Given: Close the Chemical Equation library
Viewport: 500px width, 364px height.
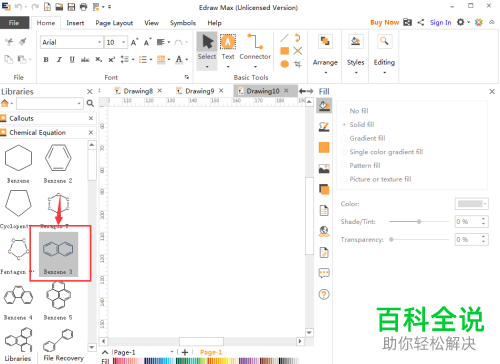Looking at the screenshot, I should click(91, 132).
